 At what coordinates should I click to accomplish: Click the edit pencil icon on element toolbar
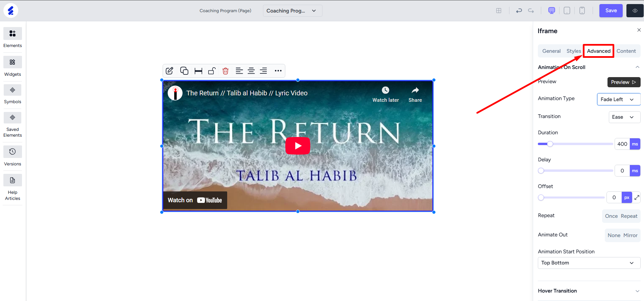tap(170, 71)
